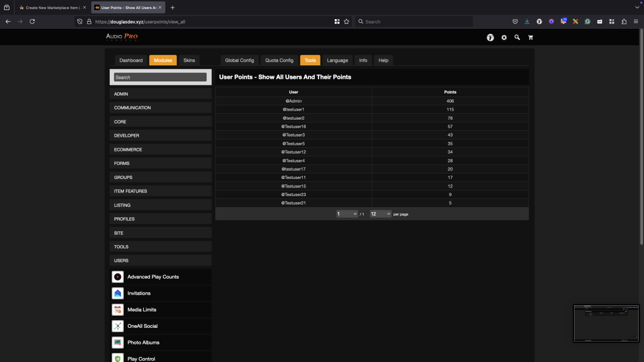Open the Global Config tab

pos(239,60)
